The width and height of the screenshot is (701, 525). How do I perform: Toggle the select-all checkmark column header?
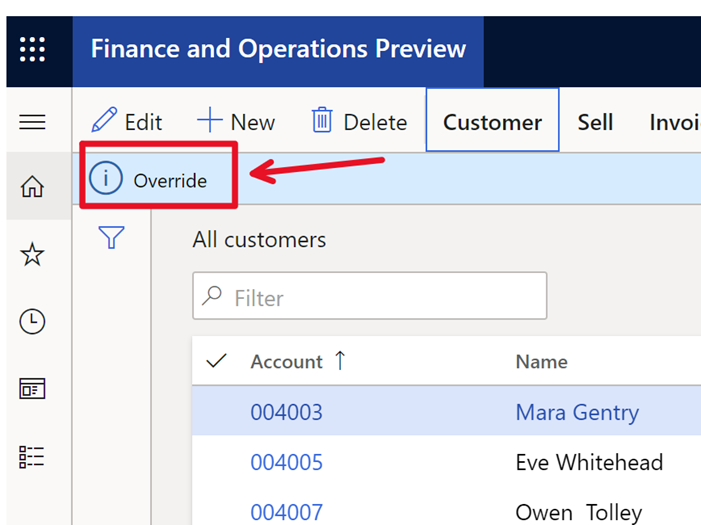tap(216, 362)
